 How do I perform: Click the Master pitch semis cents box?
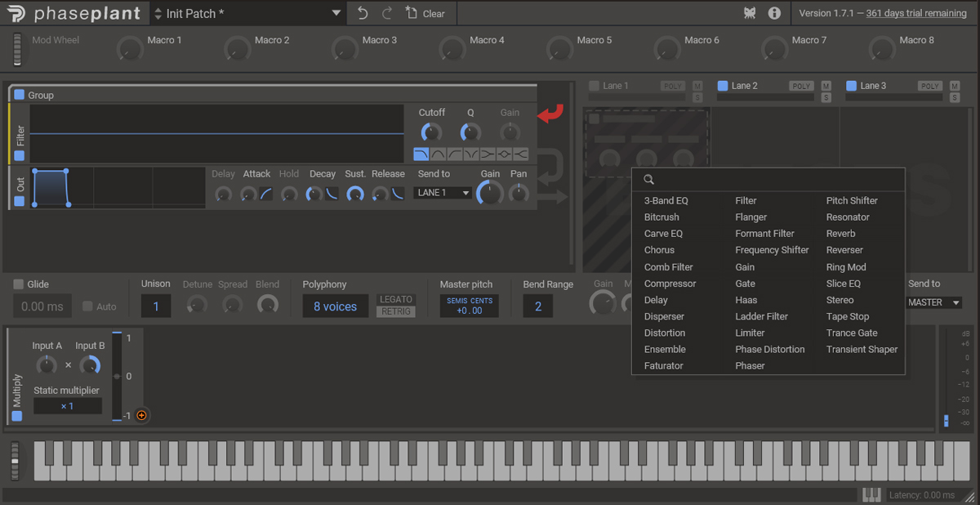470,306
